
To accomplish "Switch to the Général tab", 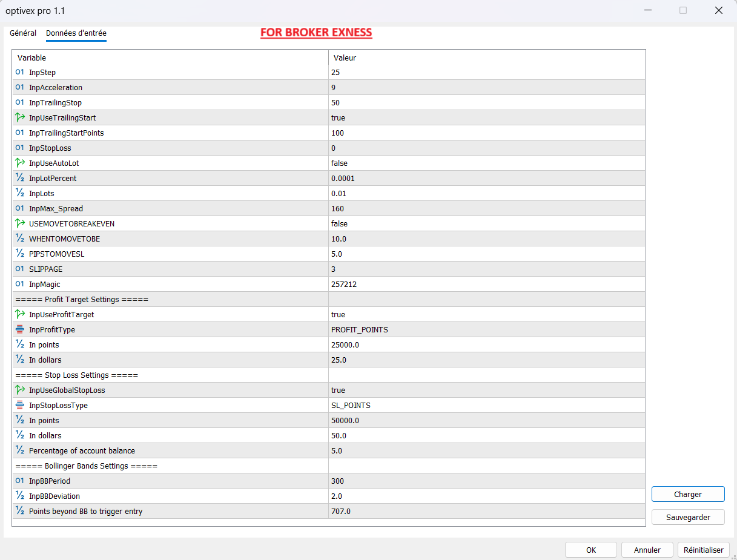I will click(23, 33).
